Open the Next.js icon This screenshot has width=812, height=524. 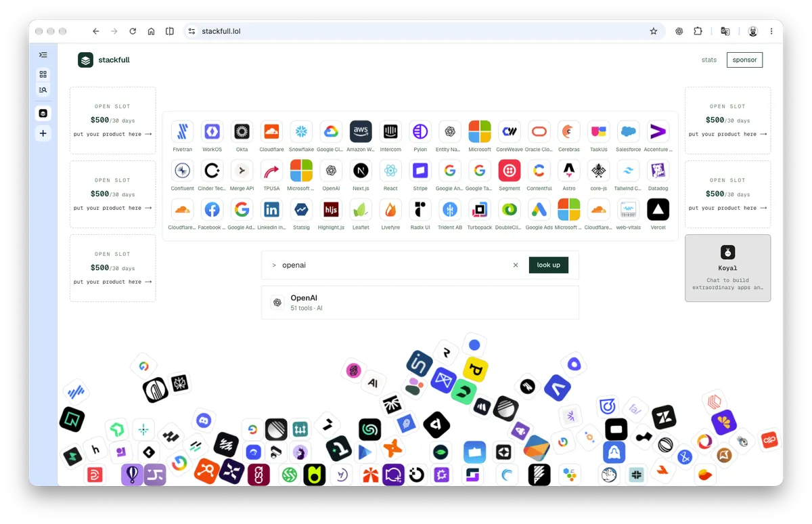click(x=361, y=171)
